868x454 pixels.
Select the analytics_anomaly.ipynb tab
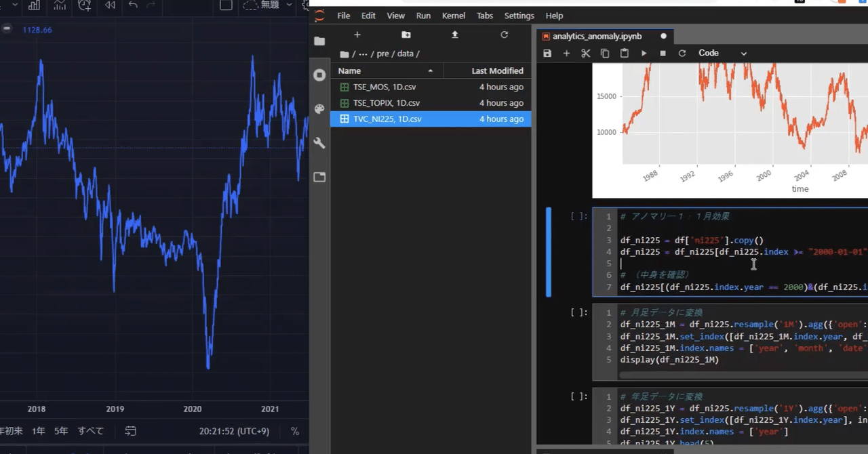coord(597,36)
